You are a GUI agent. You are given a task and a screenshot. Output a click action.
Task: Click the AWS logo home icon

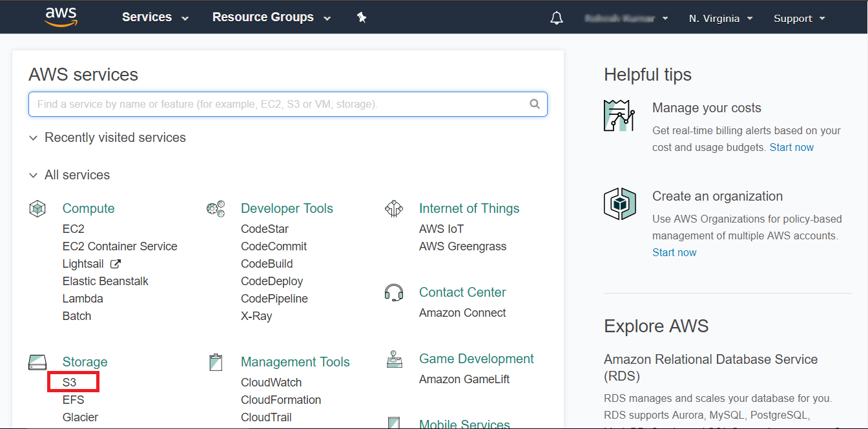(61, 17)
